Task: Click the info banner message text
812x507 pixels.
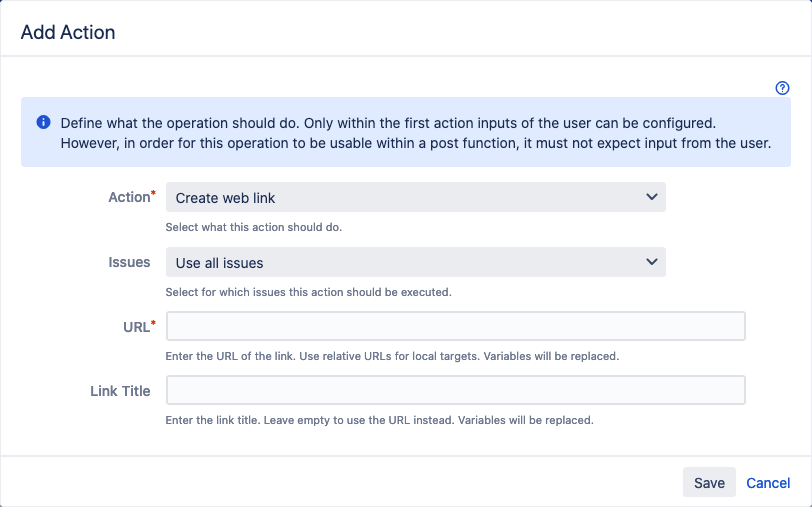Action: point(416,133)
